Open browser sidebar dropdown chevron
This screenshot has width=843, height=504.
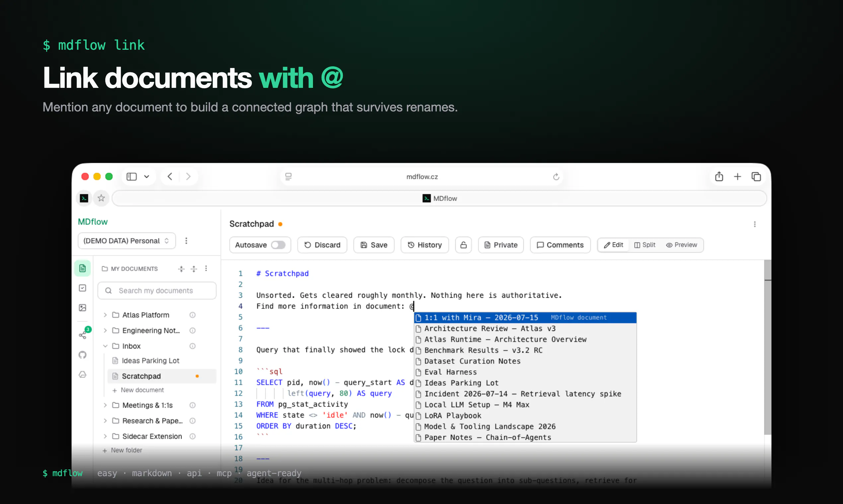(146, 177)
